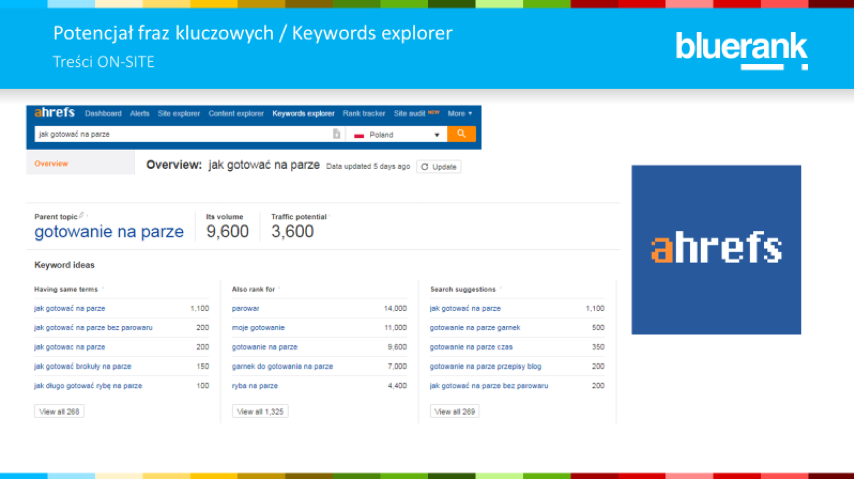Open jak gotować na parze bez parowaru in Having same terms
Image resolution: width=854 pixels, height=479 pixels.
93,328
